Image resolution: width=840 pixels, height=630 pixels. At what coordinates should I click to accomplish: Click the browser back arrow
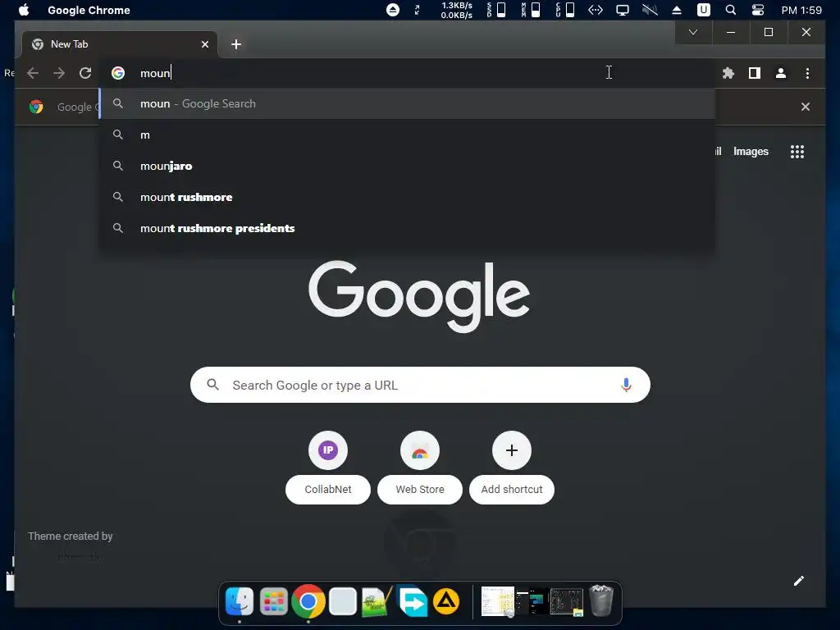33,73
